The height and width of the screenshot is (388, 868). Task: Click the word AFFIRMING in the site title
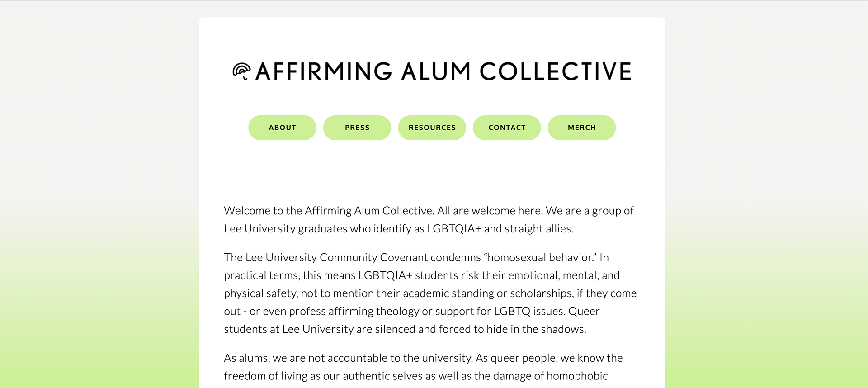coord(324,71)
